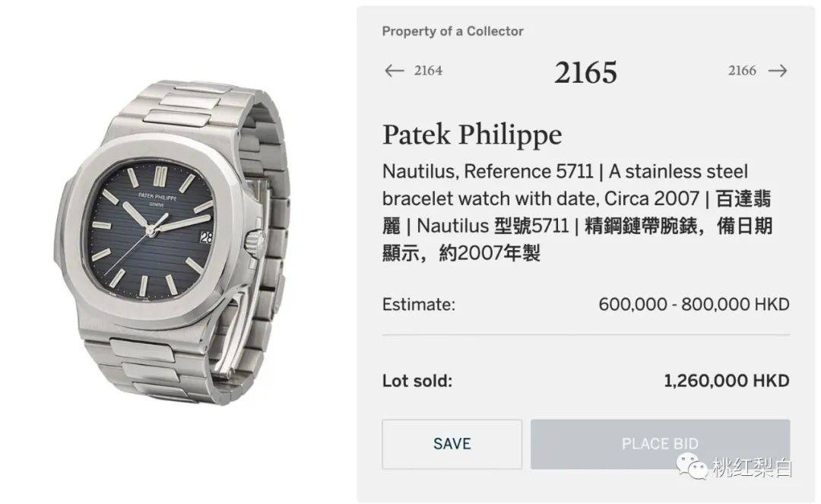The height and width of the screenshot is (504, 821).
Task: Click the estimate range 600,000 - 800,000 HKD
Action: [x=694, y=304]
